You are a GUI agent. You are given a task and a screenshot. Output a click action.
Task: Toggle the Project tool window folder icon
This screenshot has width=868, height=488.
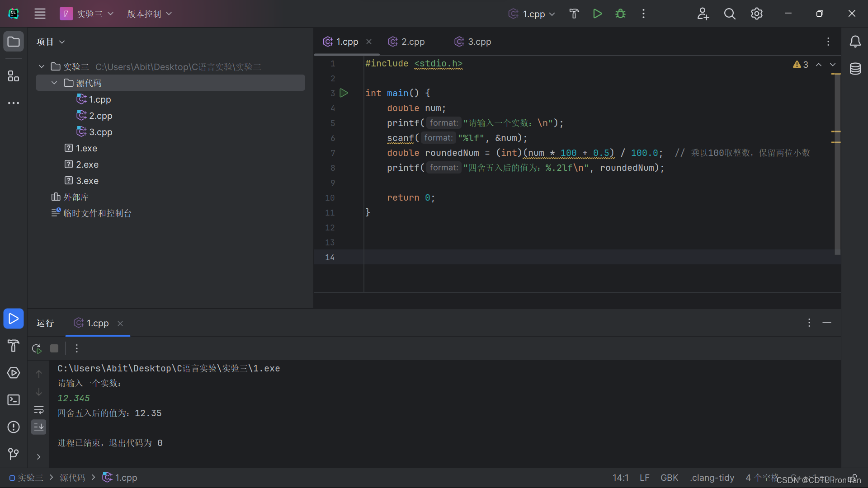pos(14,42)
